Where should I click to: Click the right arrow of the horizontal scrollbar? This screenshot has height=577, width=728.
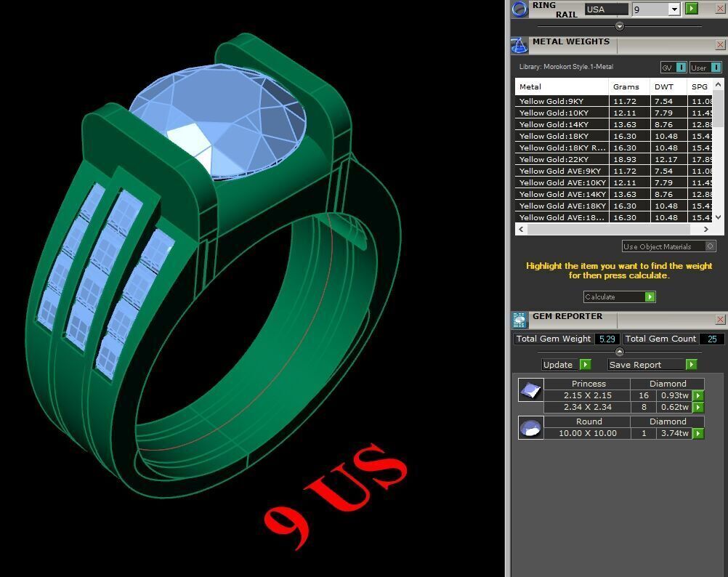(706, 230)
